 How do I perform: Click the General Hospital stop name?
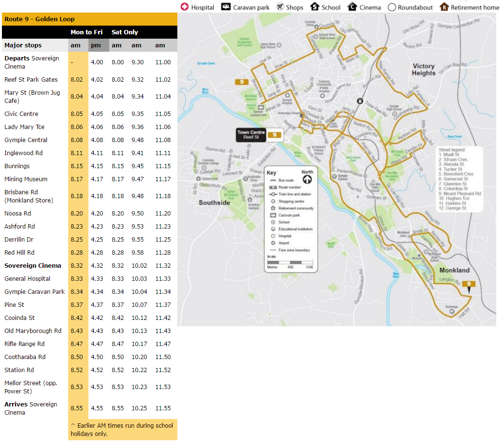(x=28, y=279)
